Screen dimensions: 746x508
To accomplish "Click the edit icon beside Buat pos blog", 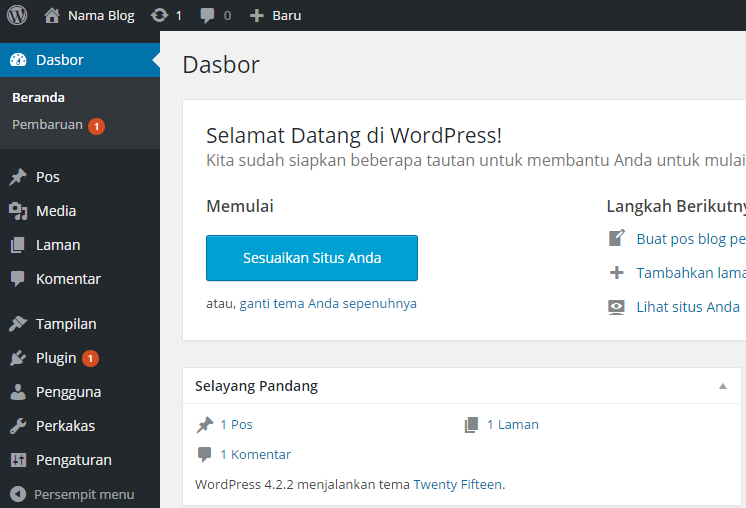I will 617,238.
